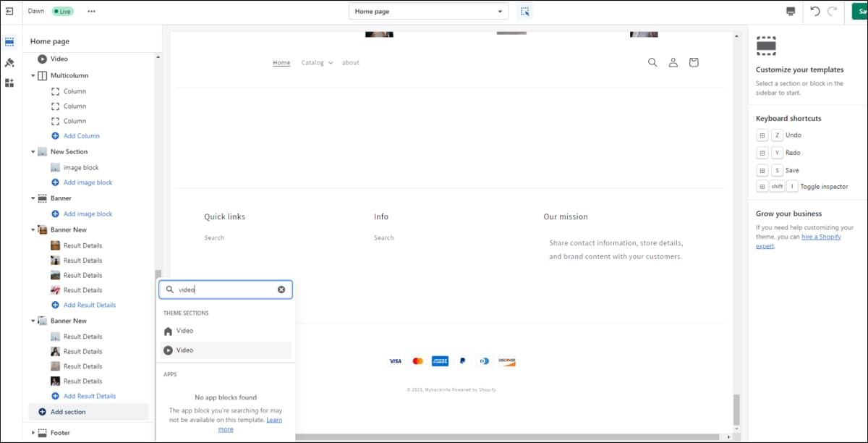868x443 pixels.
Task: Click the Redo arrow
Action: click(833, 11)
